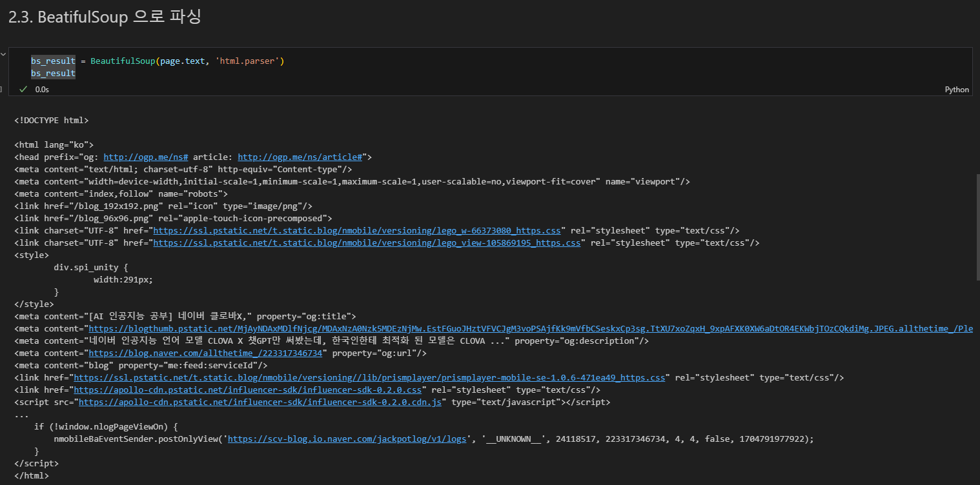980x485 pixels.
Task: Click the vertical scrollbar thumb on right
Action: pos(978,228)
